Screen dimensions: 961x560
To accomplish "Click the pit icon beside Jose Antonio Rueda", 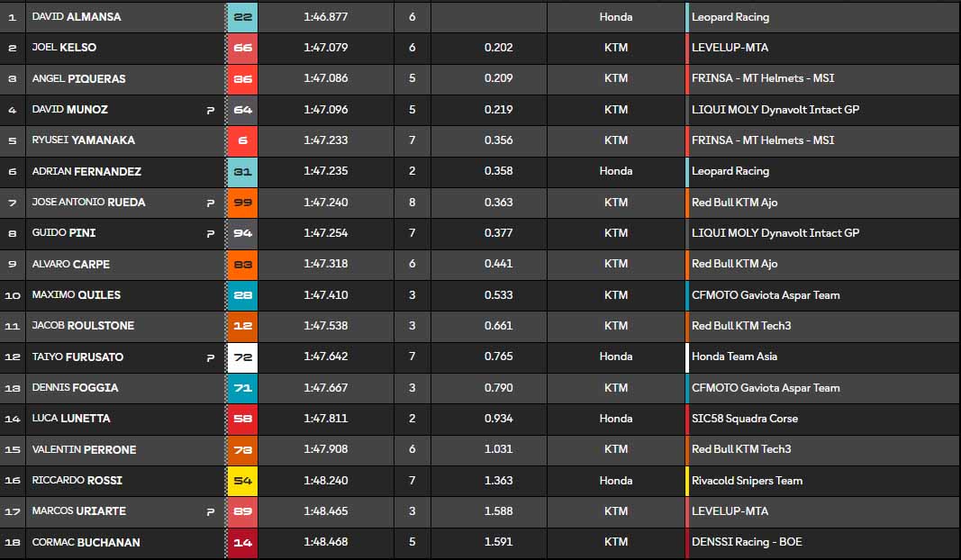I will (x=211, y=203).
